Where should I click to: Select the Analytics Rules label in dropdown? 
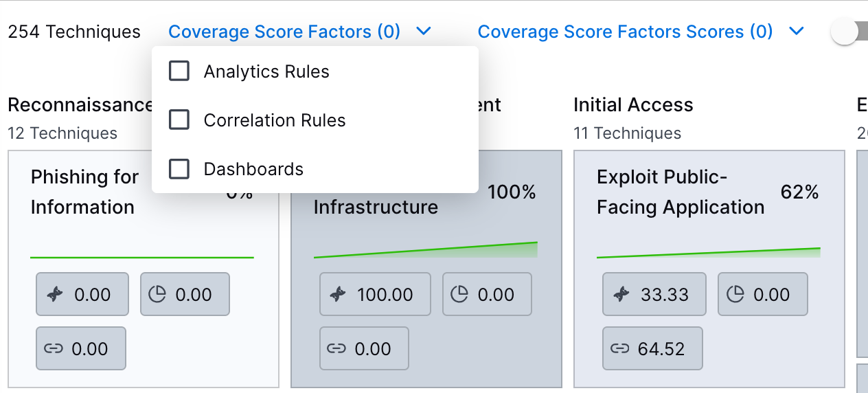pyautogui.click(x=266, y=71)
